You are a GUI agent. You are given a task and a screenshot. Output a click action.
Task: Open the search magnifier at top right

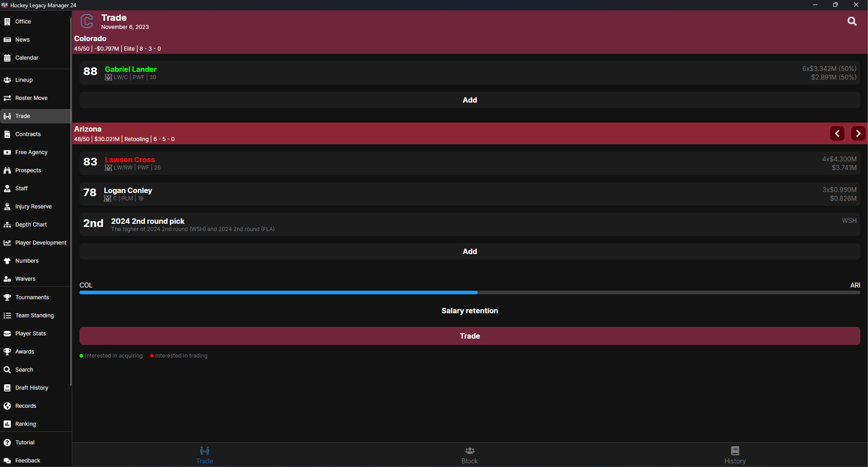click(x=852, y=21)
